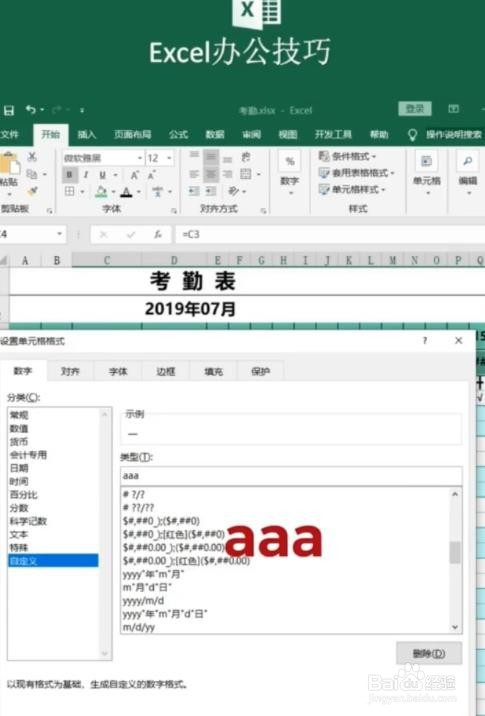485x716 pixels.
Task: Switch to 边框 tab in format dialog
Action: click(166, 372)
